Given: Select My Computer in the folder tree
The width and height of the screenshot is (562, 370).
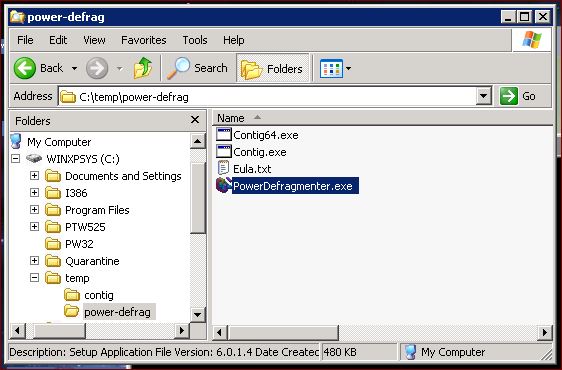Looking at the screenshot, I should pyautogui.click(x=59, y=142).
